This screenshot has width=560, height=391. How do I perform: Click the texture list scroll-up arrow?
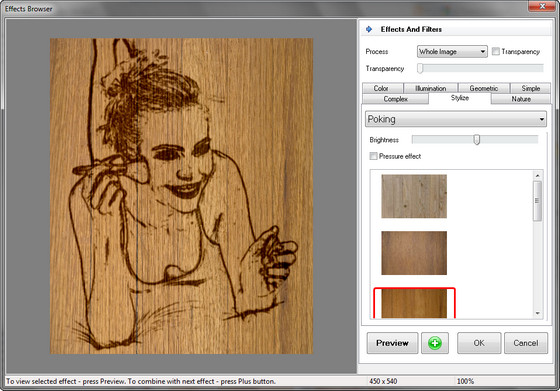point(538,175)
